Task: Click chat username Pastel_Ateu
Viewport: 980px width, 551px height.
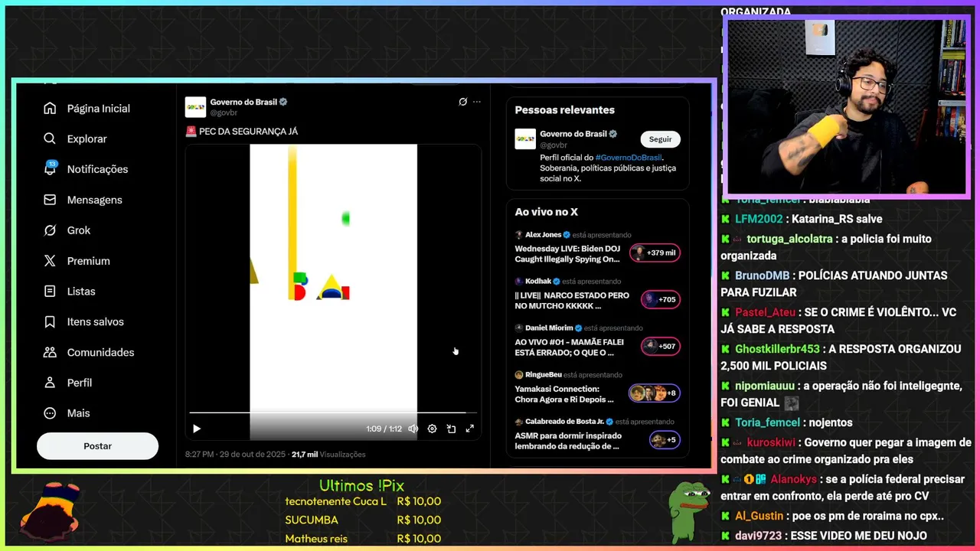Action: tap(765, 312)
